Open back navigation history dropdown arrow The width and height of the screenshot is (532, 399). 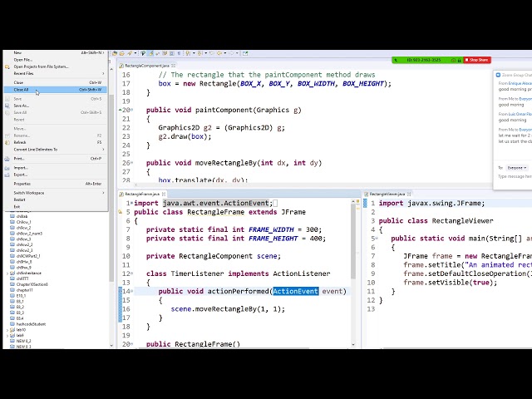(224, 53)
